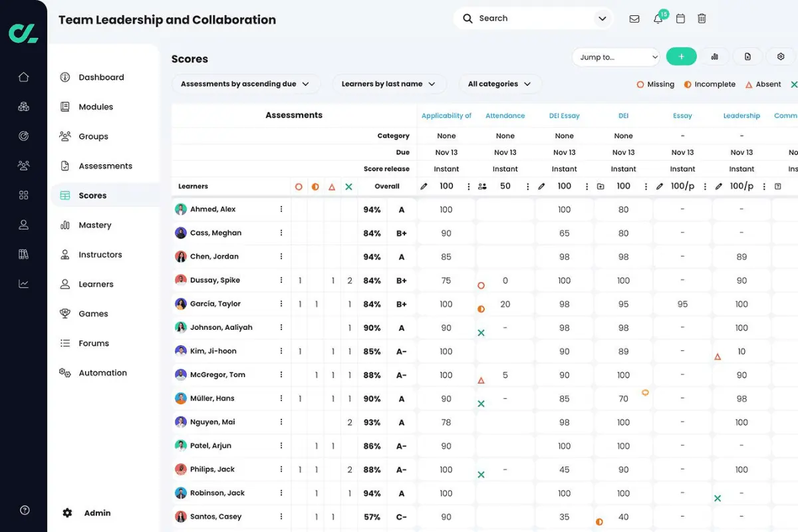The height and width of the screenshot is (532, 798).
Task: Go to Dashboard in the menu
Action: 101,77
